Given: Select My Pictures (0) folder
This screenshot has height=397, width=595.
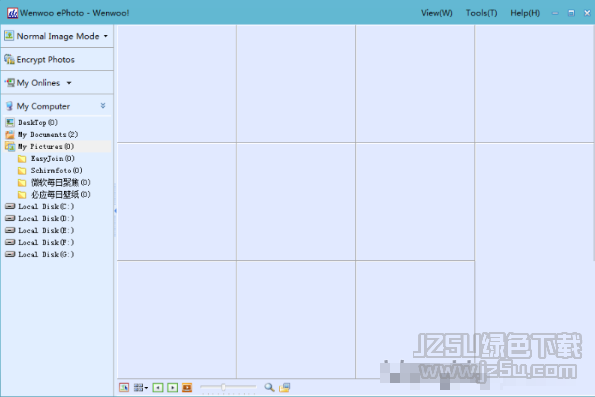Looking at the screenshot, I should point(46,147).
